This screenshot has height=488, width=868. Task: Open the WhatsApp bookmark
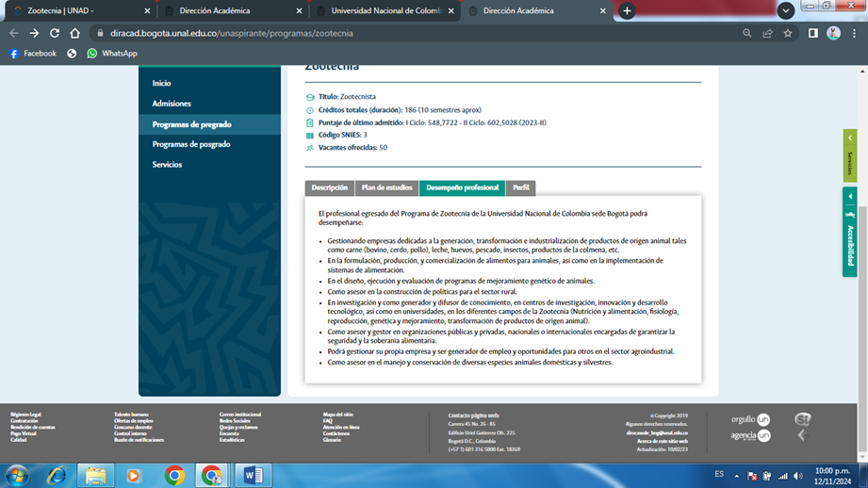pos(112,54)
